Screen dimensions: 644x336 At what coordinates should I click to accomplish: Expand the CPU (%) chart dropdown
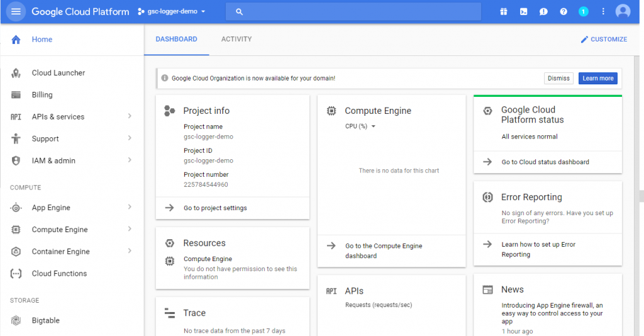click(x=360, y=126)
